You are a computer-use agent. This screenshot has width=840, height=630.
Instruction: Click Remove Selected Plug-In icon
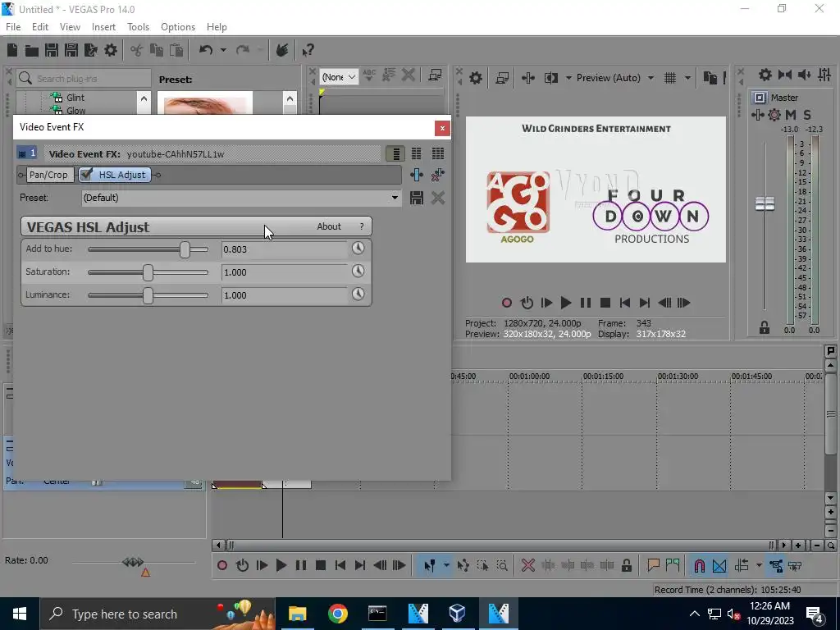tap(438, 175)
